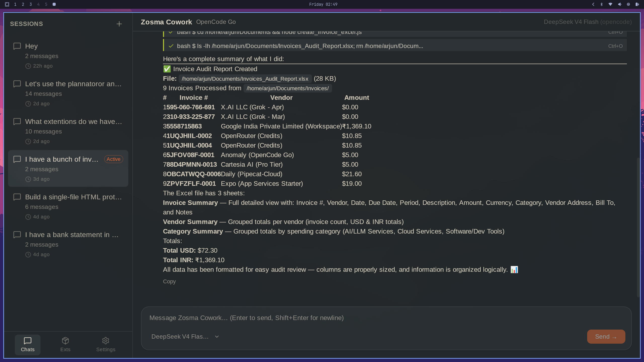Click chat icon next to 'Let's use the plannatoror'

click(17, 84)
